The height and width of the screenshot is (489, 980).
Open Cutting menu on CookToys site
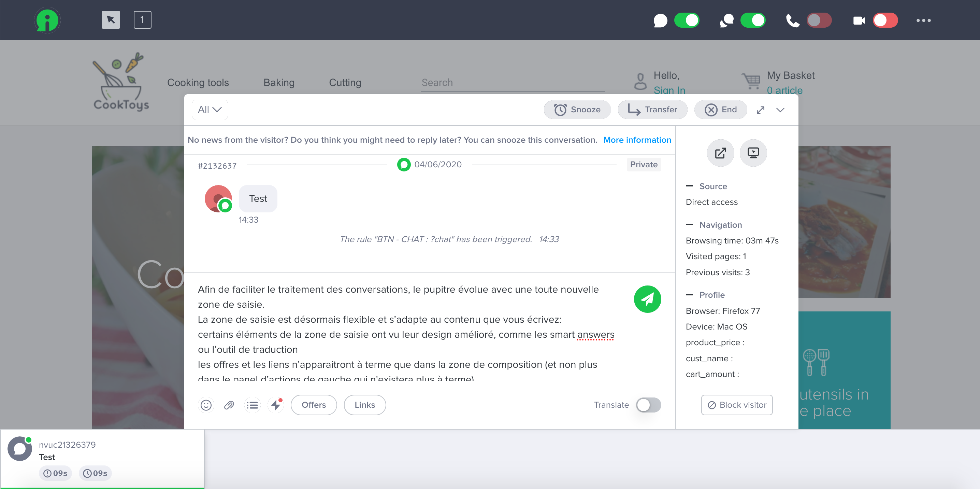pyautogui.click(x=345, y=83)
